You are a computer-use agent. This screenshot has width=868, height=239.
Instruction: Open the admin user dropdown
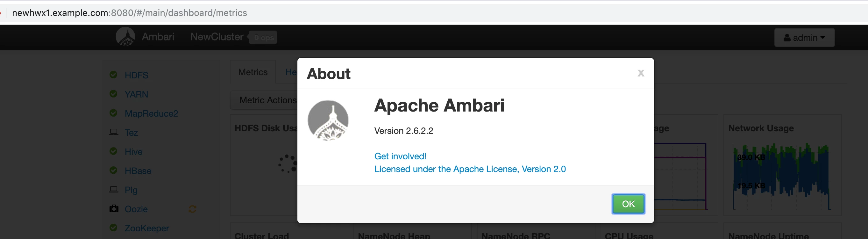(804, 37)
